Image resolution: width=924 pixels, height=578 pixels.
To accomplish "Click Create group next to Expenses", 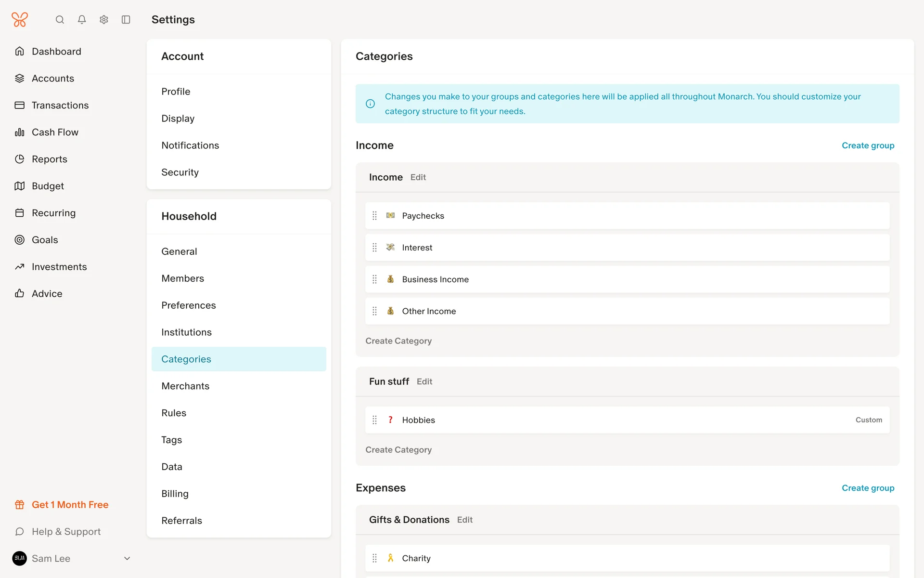I will [x=868, y=488].
